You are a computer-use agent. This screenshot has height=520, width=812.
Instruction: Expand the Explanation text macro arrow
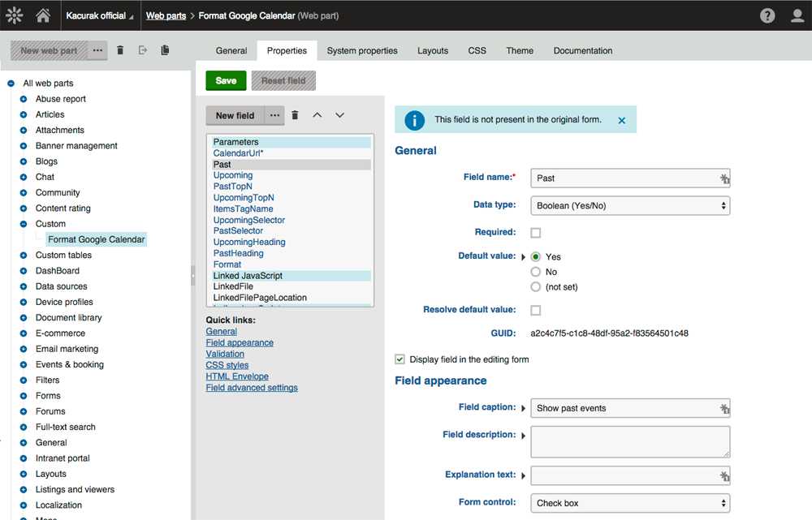tap(523, 475)
